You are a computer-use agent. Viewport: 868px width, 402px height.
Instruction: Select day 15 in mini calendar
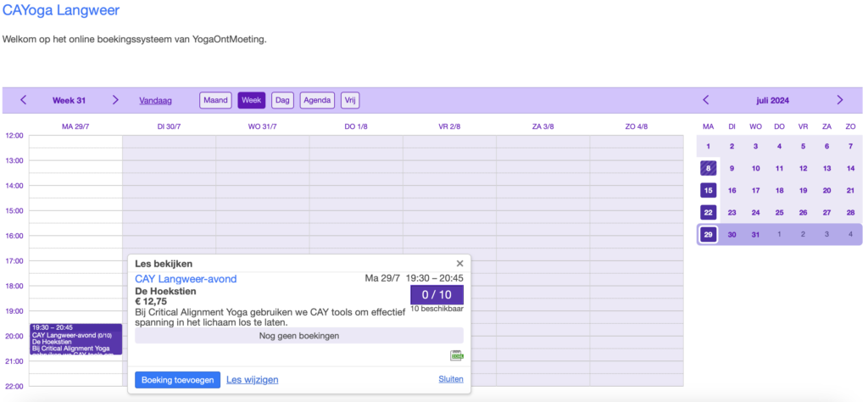point(708,191)
